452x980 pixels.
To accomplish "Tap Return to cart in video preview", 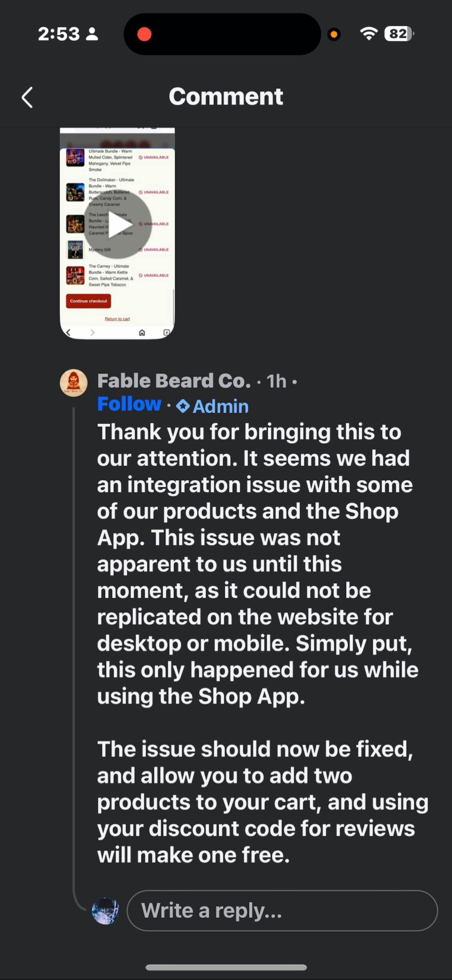I will click(117, 319).
